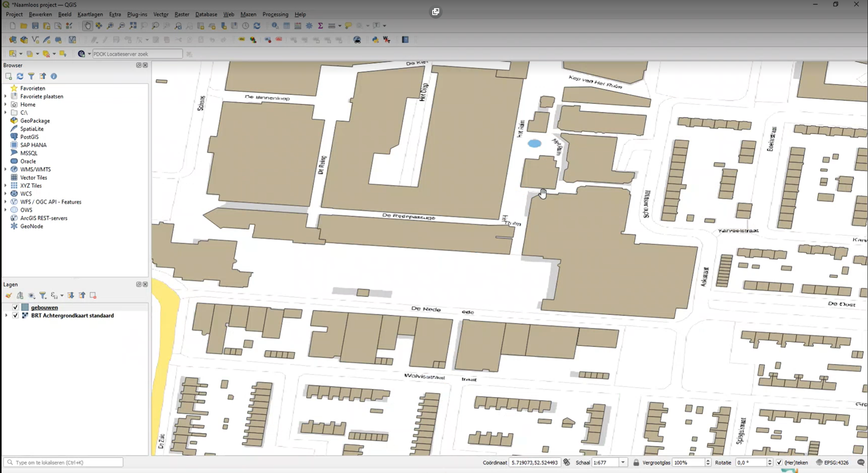The image size is (868, 473).
Task: Activate the Identify Features tool
Action: (275, 26)
